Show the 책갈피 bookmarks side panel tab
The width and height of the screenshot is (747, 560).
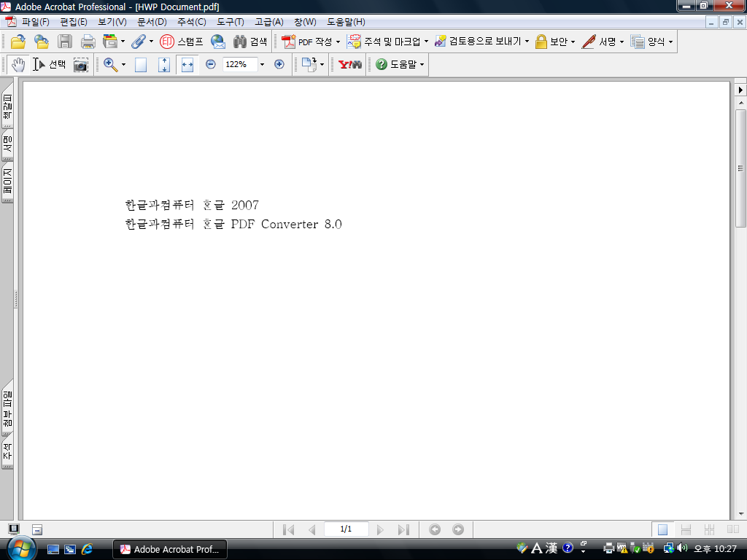pos(7,106)
